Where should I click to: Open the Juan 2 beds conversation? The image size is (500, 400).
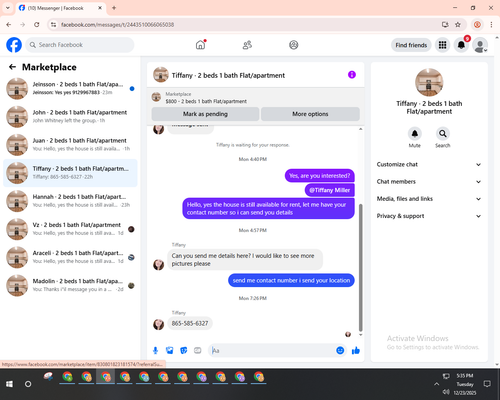[x=70, y=145]
